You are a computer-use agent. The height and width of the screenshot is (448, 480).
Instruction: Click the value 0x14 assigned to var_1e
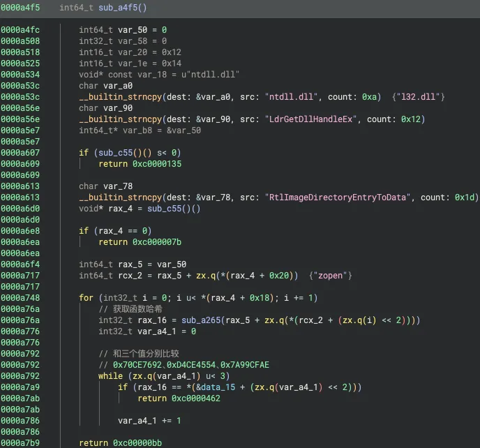click(x=172, y=64)
